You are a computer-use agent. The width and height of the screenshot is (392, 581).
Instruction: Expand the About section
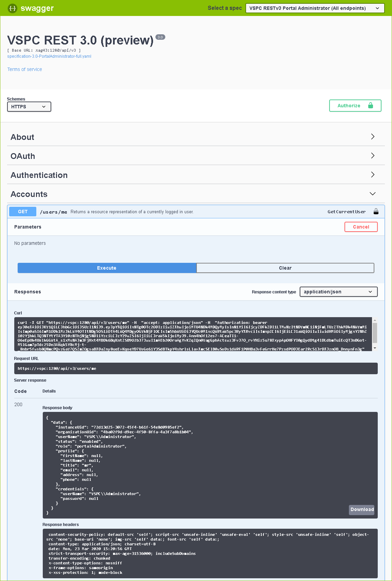click(196, 137)
